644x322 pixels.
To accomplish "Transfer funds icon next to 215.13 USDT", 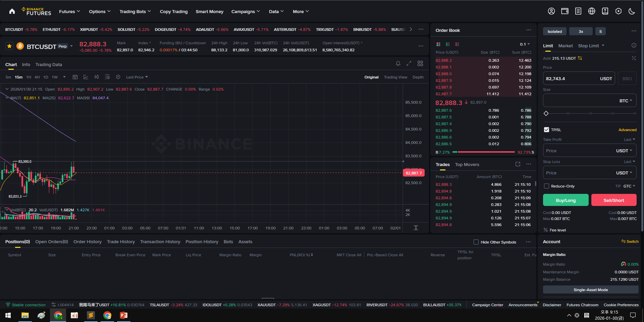I will click(x=580, y=58).
